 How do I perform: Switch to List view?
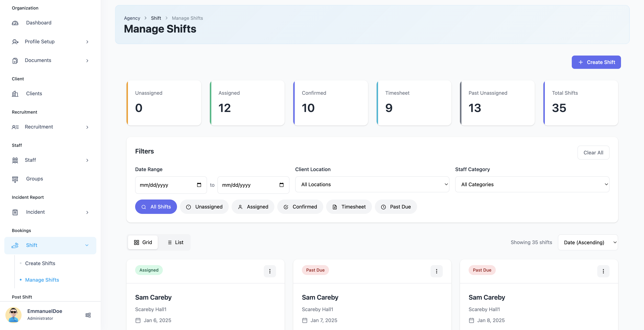[175, 242]
